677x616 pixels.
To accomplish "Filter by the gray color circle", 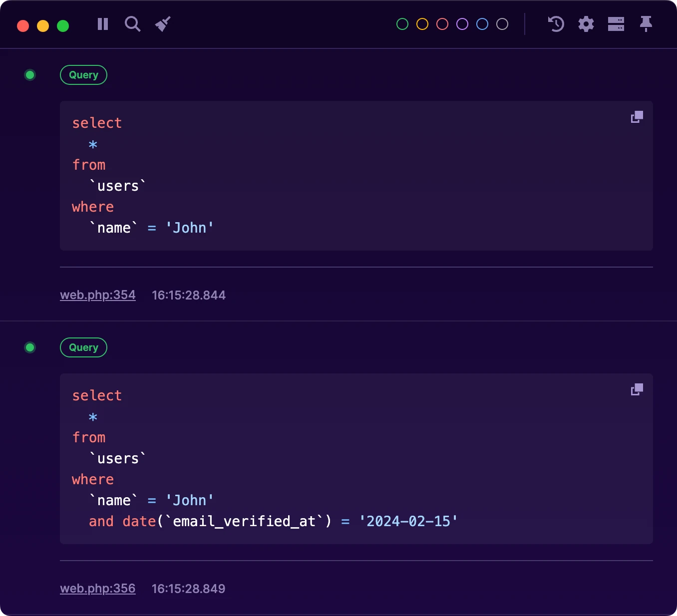I will [x=502, y=24].
